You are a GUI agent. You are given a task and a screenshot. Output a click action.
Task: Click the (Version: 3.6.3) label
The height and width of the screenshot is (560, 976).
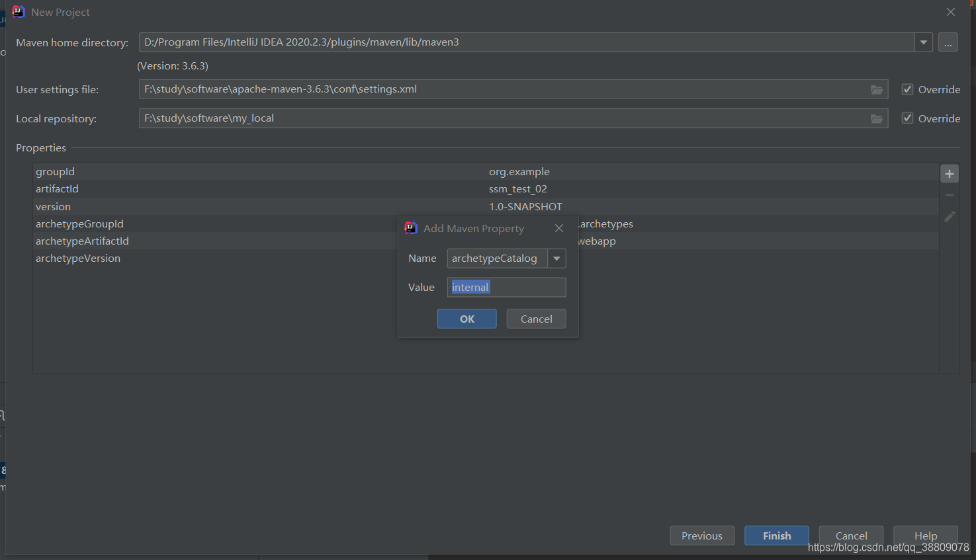173,66
